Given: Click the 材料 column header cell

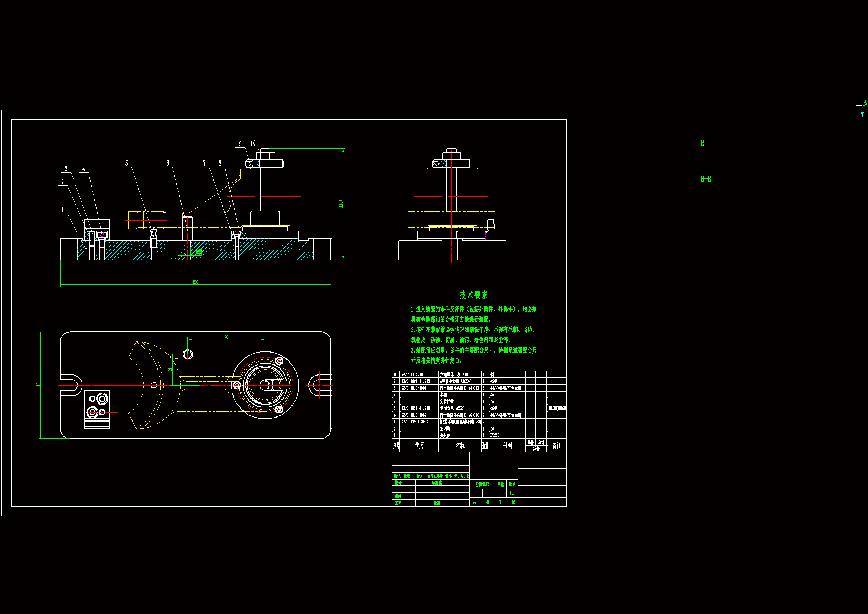Looking at the screenshot, I should tap(507, 446).
